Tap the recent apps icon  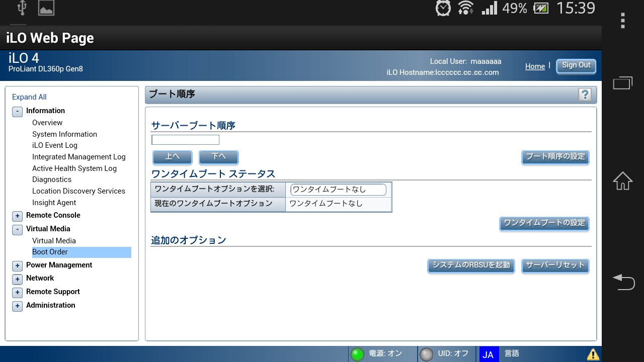click(622, 82)
